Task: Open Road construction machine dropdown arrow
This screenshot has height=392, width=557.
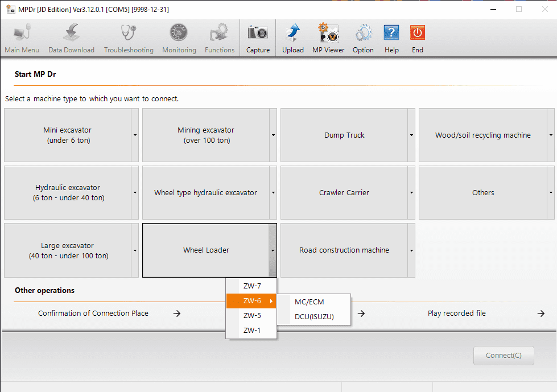Action: click(411, 250)
